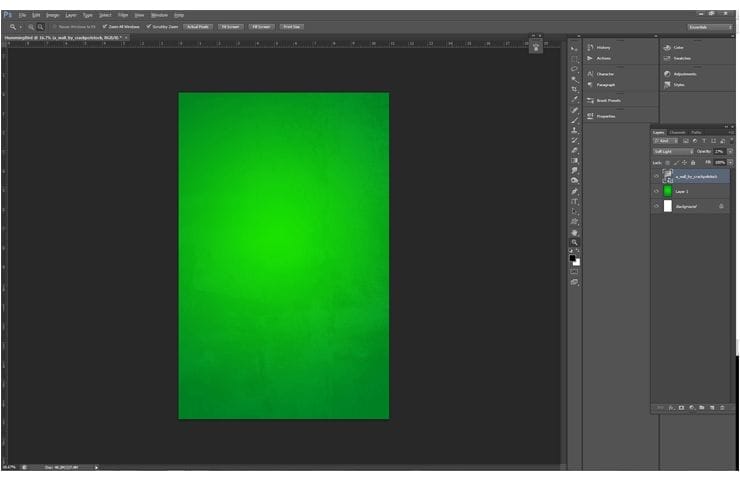Select the Path Selection tool

pyautogui.click(x=574, y=212)
